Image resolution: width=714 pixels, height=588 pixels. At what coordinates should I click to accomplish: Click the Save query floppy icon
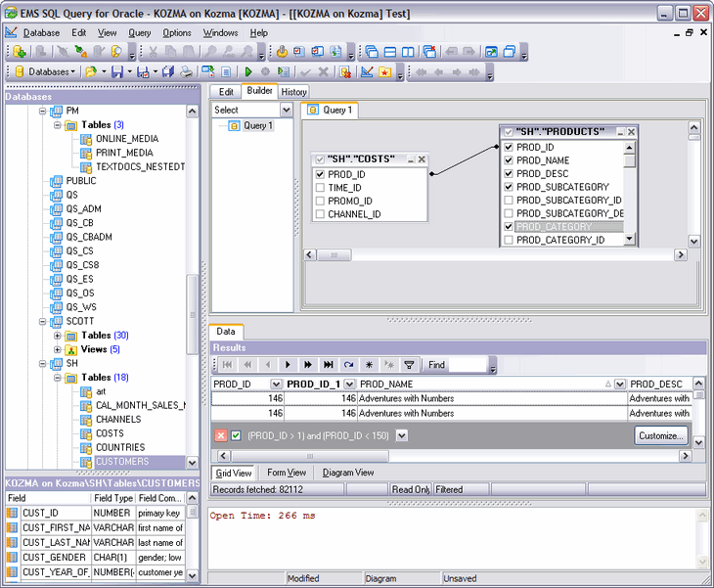point(117,72)
